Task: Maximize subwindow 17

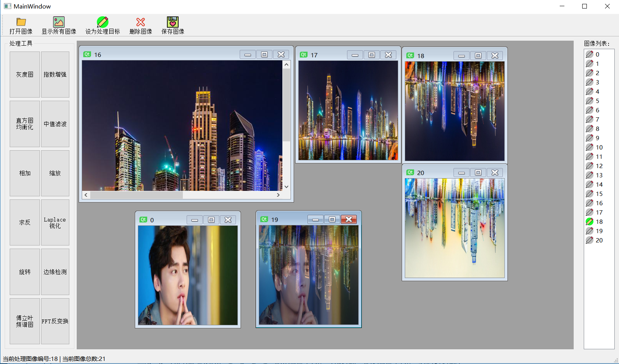Action: point(371,55)
